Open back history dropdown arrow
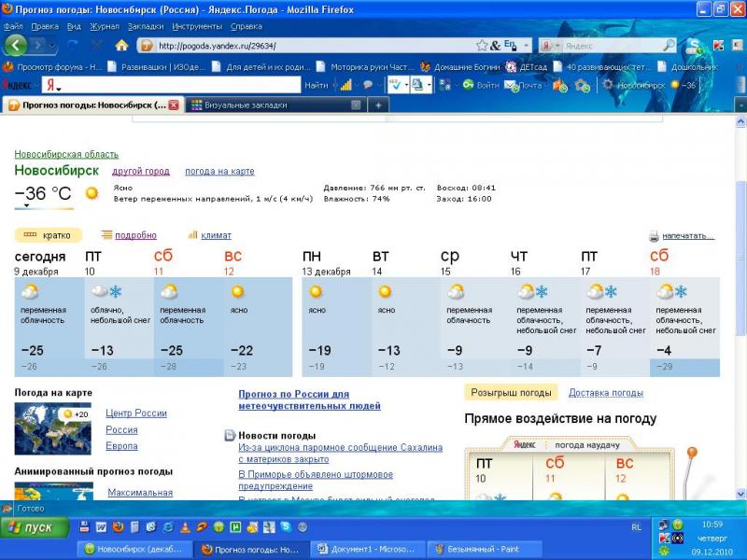Image resolution: width=747 pixels, height=560 pixels. (x=52, y=46)
